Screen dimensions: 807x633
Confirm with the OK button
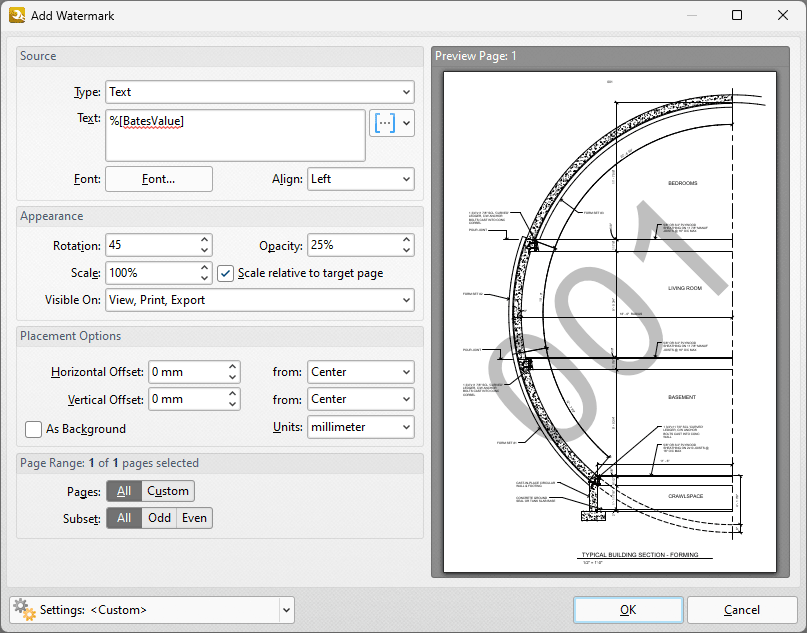628,610
